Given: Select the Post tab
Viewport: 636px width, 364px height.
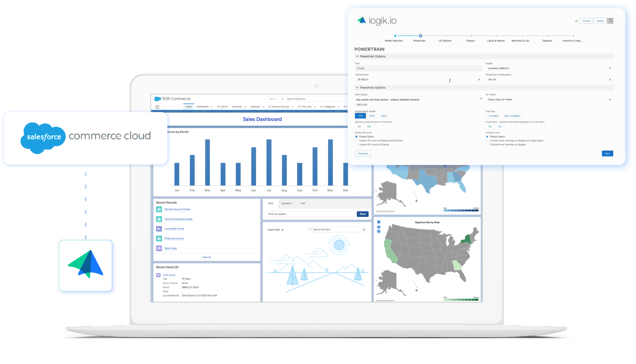Looking at the screenshot, I should [271, 204].
